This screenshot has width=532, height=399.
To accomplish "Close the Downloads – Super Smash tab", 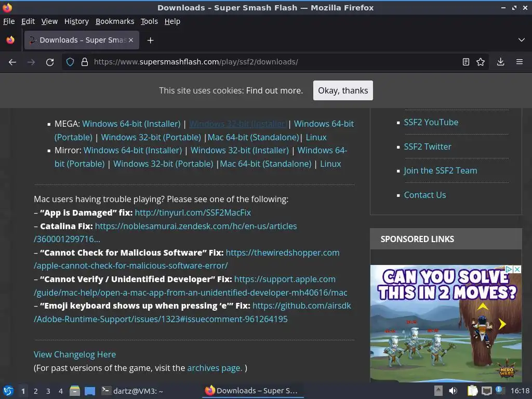I will 131,40.
